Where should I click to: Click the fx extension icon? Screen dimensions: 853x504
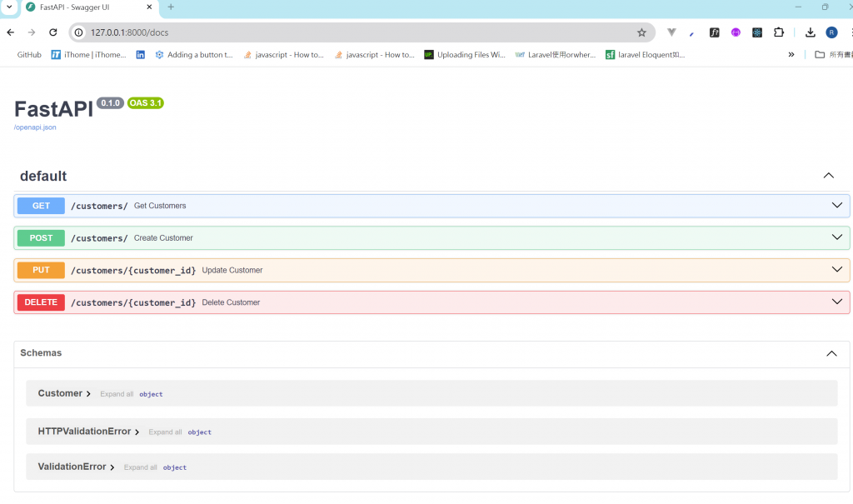(x=714, y=32)
